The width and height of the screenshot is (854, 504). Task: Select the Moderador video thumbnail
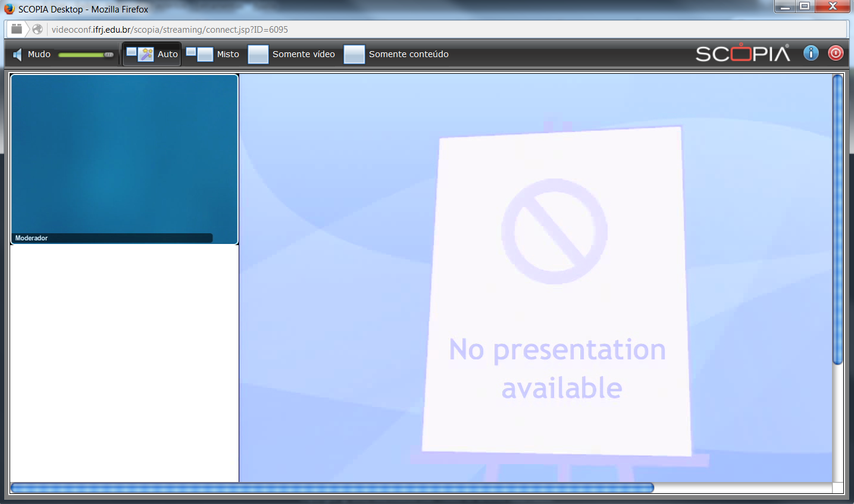point(124,158)
